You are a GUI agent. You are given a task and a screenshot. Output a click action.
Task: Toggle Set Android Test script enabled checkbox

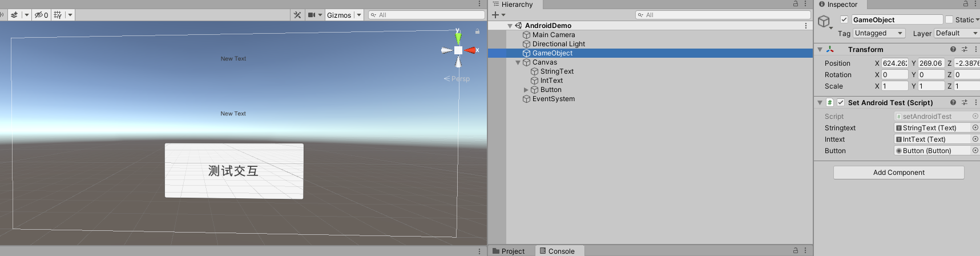point(841,103)
